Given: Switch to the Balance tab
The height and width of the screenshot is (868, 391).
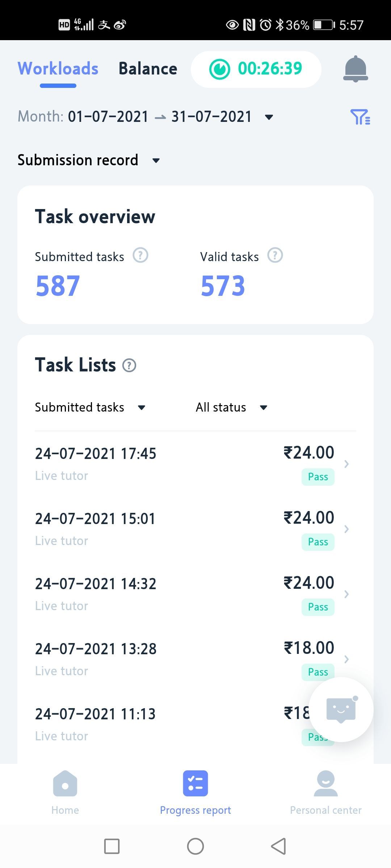Looking at the screenshot, I should (x=148, y=69).
